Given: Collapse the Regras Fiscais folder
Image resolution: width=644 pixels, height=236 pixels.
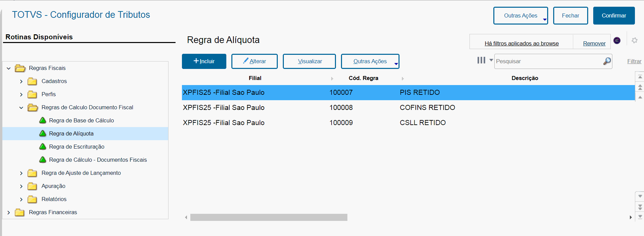Looking at the screenshot, I should 9,68.
